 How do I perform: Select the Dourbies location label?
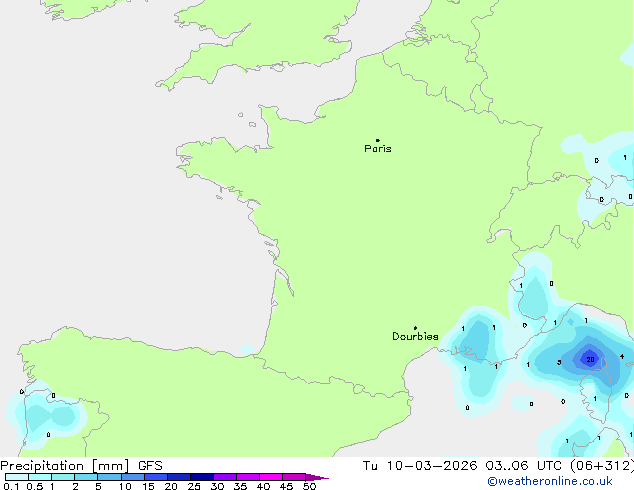click(415, 336)
